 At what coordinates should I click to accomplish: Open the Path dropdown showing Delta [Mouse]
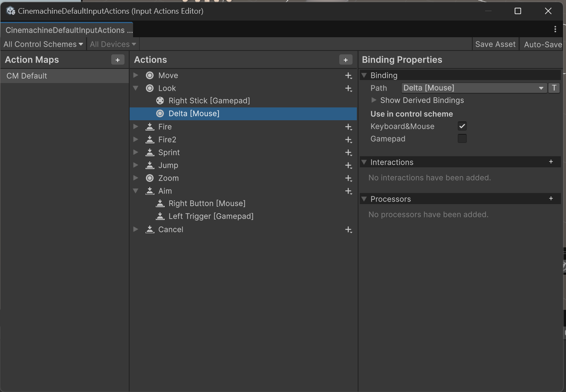[474, 88]
